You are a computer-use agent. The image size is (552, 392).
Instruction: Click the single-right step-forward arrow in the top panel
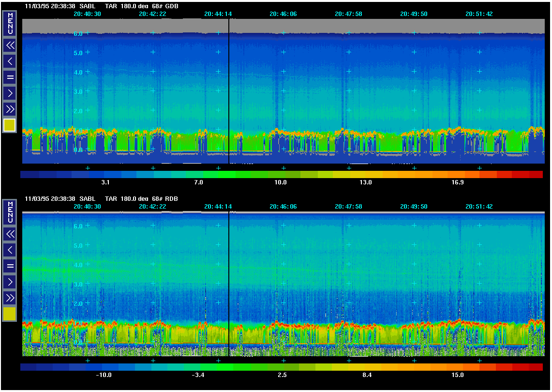coord(10,93)
